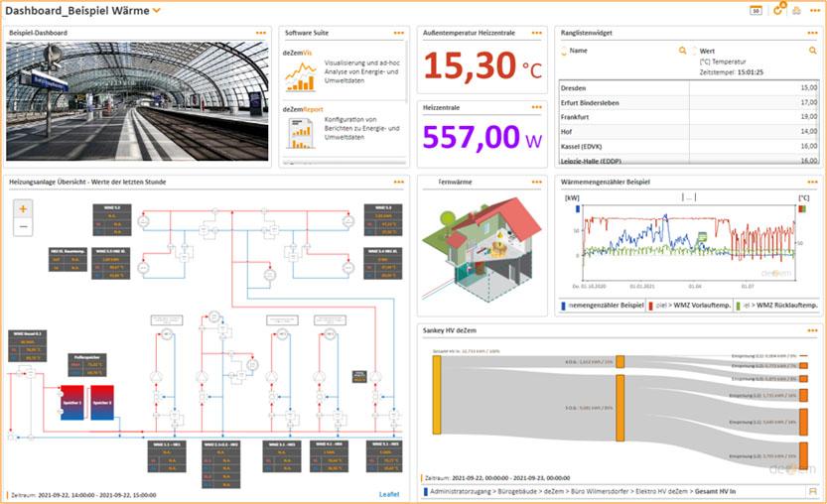The height and width of the screenshot is (504, 827).
Task: Select the Dresden row
Action: tap(689, 88)
